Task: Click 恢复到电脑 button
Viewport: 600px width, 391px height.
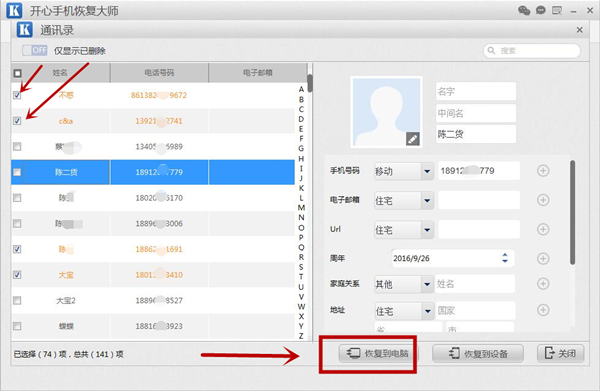Action: coord(378,353)
